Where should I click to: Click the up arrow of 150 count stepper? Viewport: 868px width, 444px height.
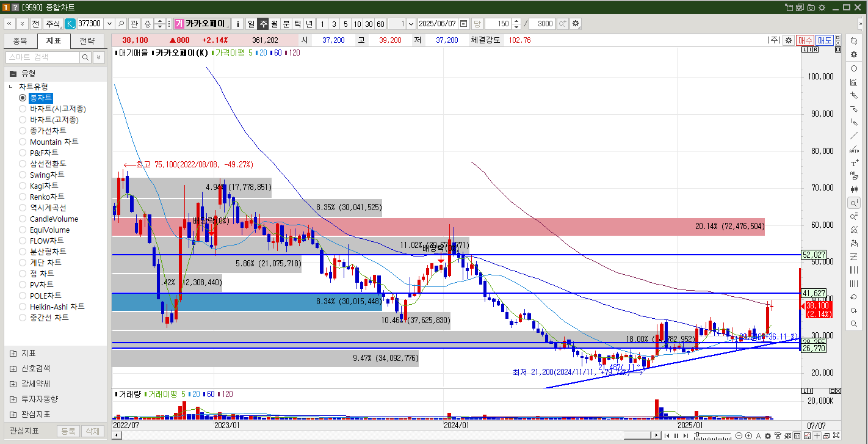(516, 21)
